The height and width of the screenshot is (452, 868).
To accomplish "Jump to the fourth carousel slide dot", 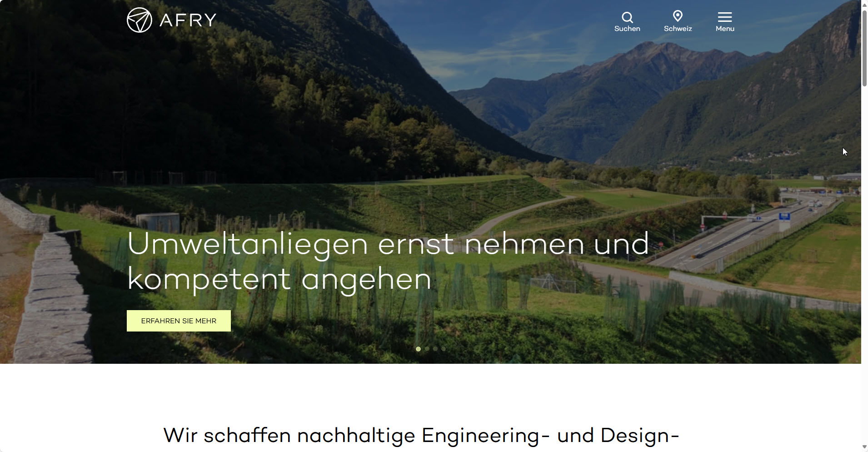I will pos(444,349).
